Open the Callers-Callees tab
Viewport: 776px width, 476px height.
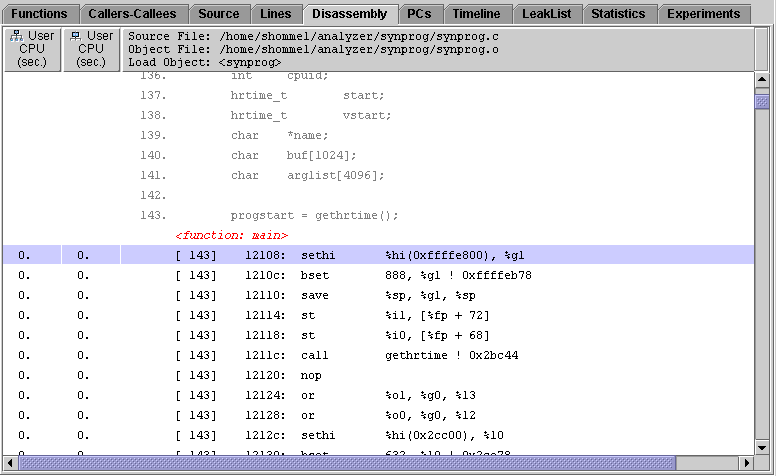point(132,14)
